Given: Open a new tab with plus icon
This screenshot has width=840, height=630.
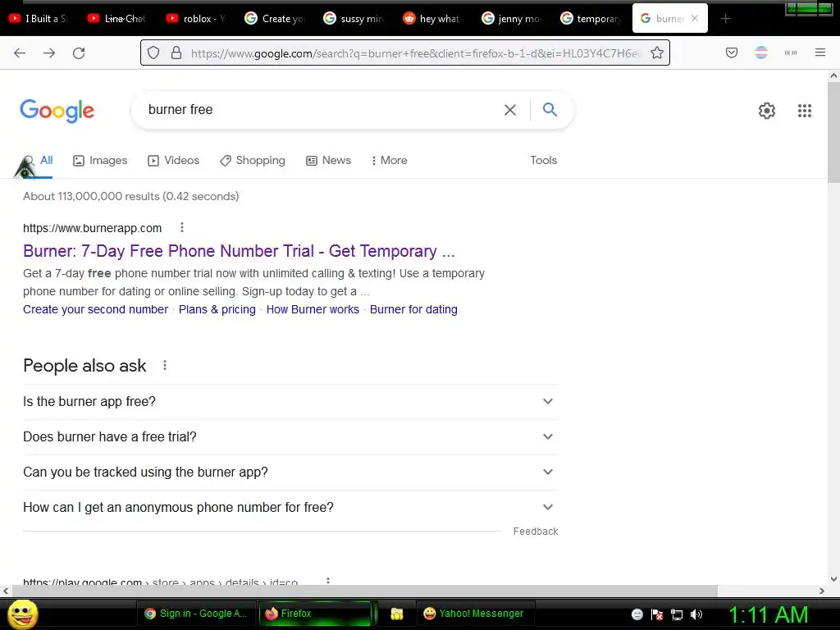Looking at the screenshot, I should (x=725, y=19).
